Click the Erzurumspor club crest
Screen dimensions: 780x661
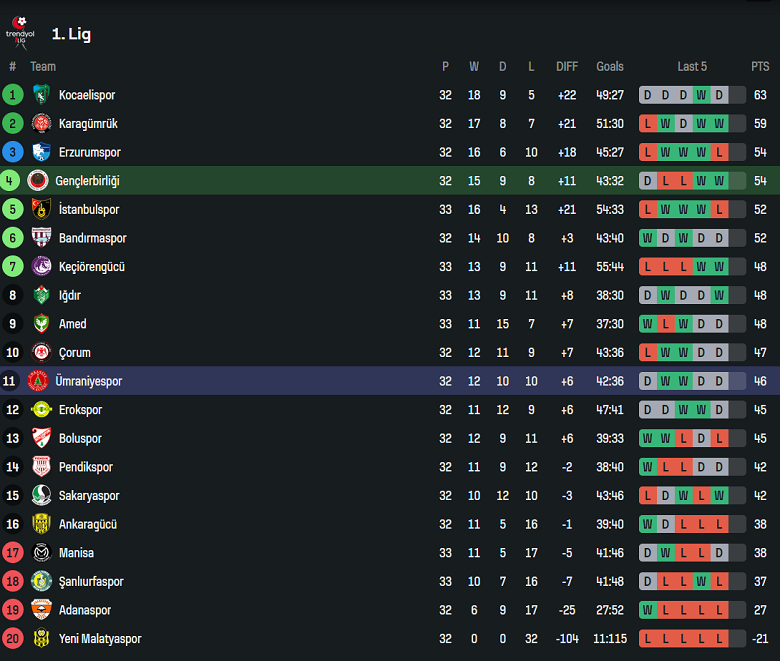(x=41, y=152)
